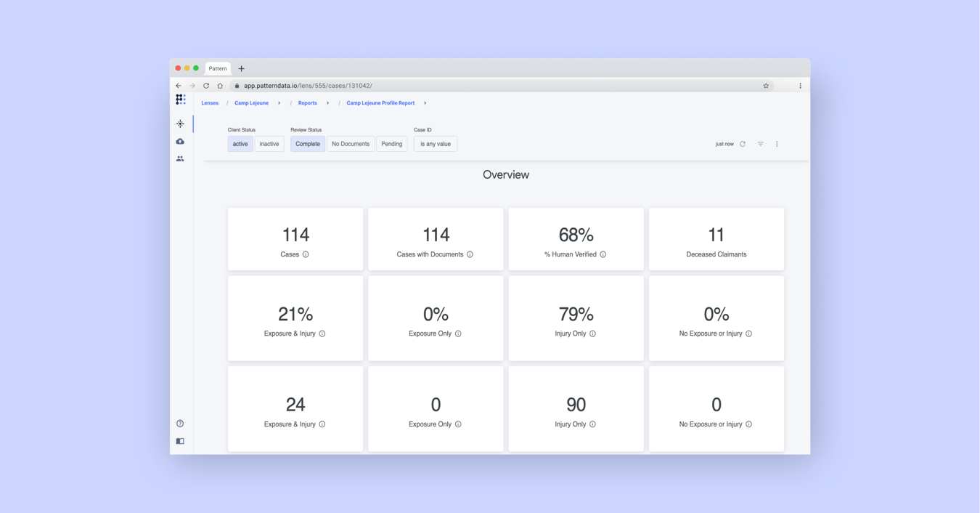
Task: Open the cloud upload sidebar icon
Action: pyautogui.click(x=180, y=141)
